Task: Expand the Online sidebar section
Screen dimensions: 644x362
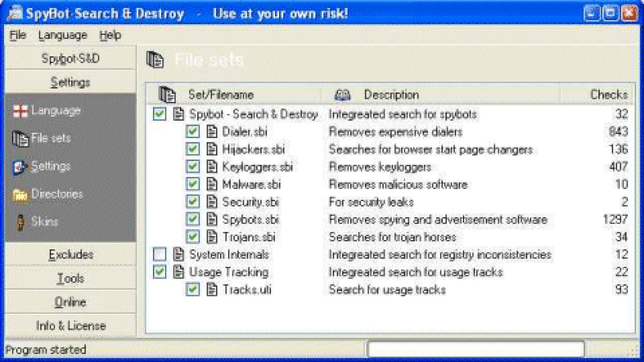Action: point(70,302)
